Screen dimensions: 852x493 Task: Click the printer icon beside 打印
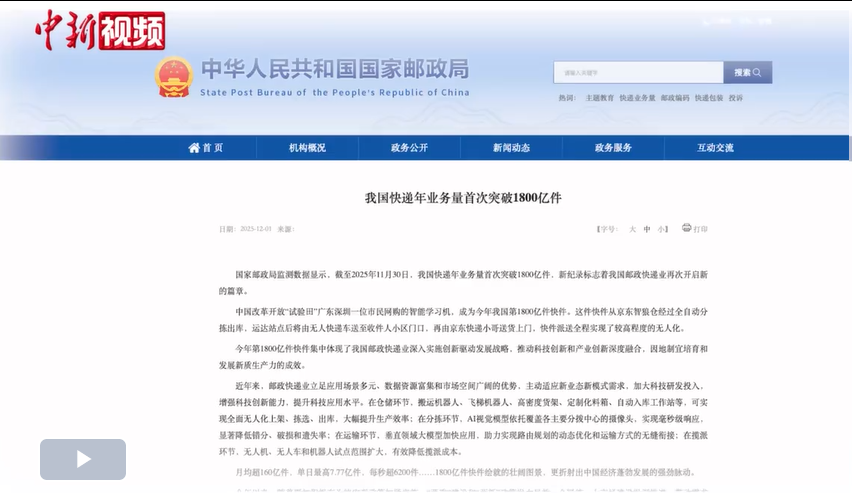pyautogui.click(x=687, y=228)
